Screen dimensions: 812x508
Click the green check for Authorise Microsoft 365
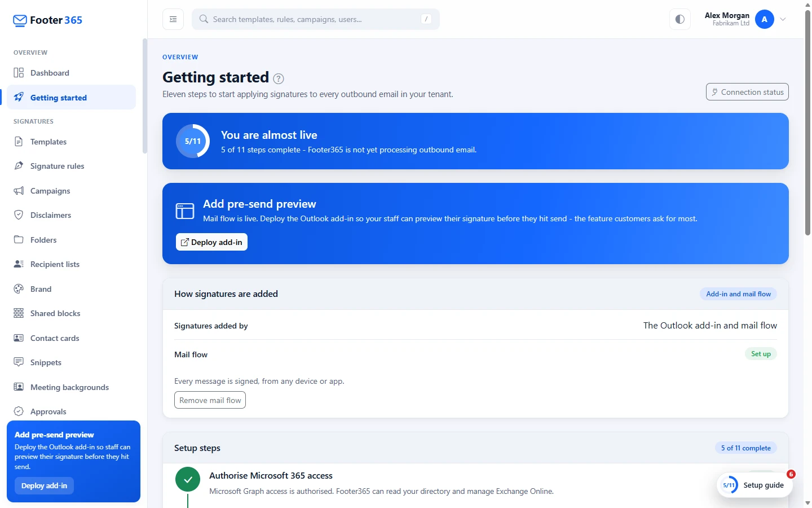point(188,480)
